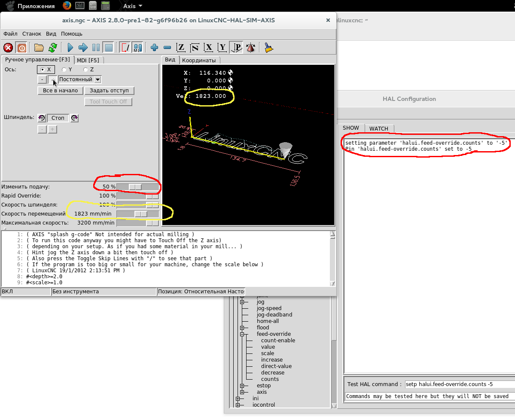Run next line with step arrow icon

tap(83, 48)
